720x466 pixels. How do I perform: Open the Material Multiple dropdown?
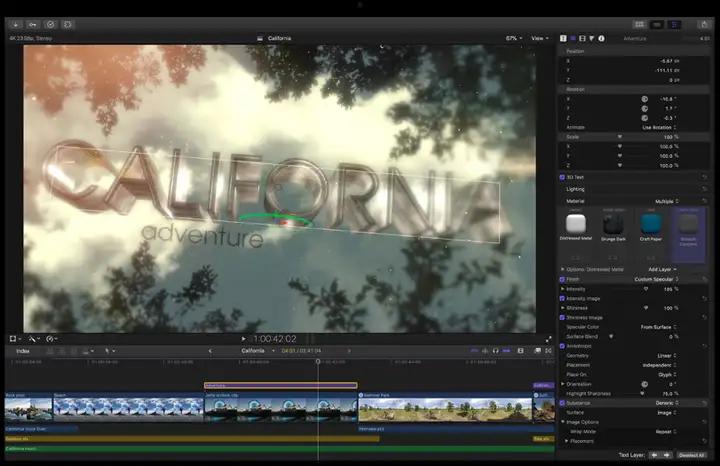pos(666,202)
